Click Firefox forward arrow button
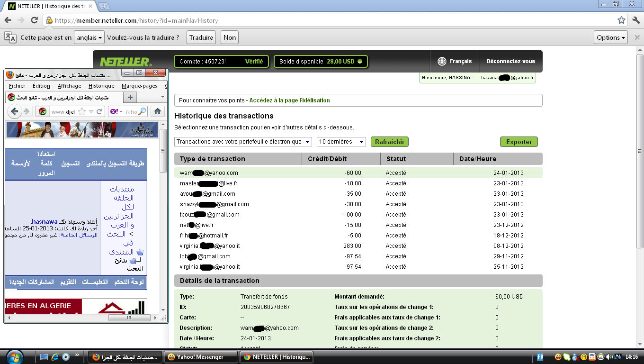Image resolution: width=644 pixels, height=364 pixels. (x=27, y=111)
